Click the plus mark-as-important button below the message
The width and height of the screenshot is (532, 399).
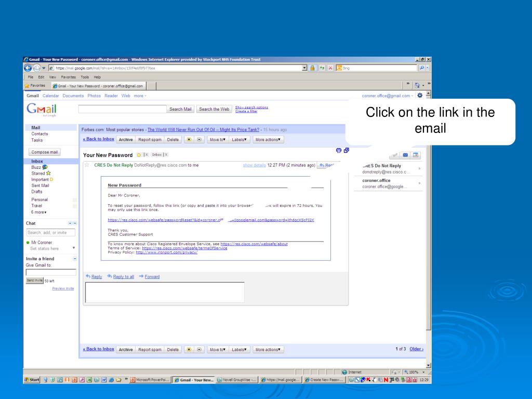point(189,350)
